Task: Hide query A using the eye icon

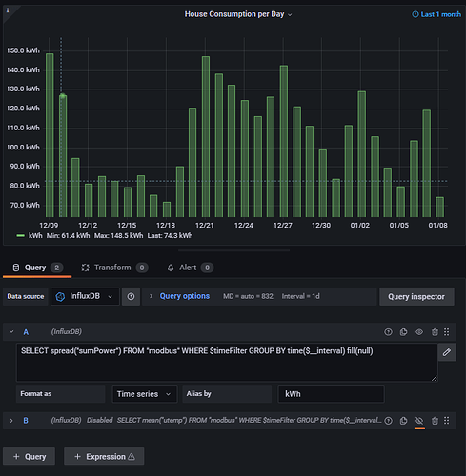Action: coord(419,332)
